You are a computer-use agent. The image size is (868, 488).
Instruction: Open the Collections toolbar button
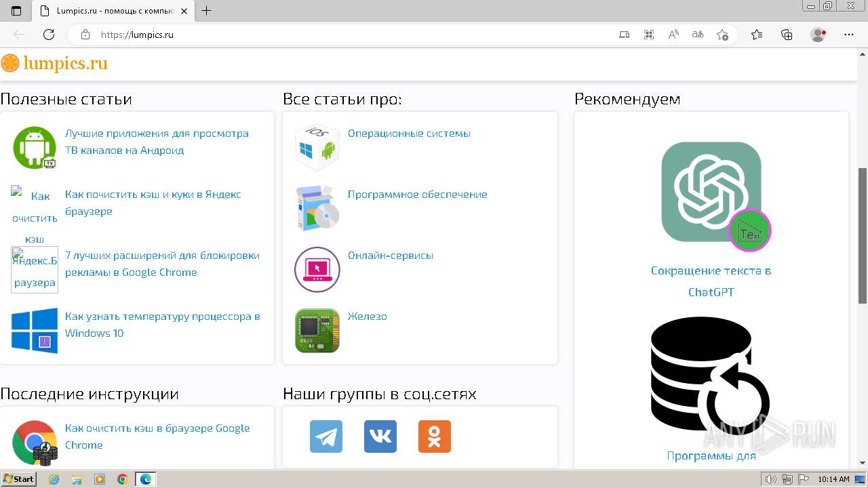[x=787, y=35]
